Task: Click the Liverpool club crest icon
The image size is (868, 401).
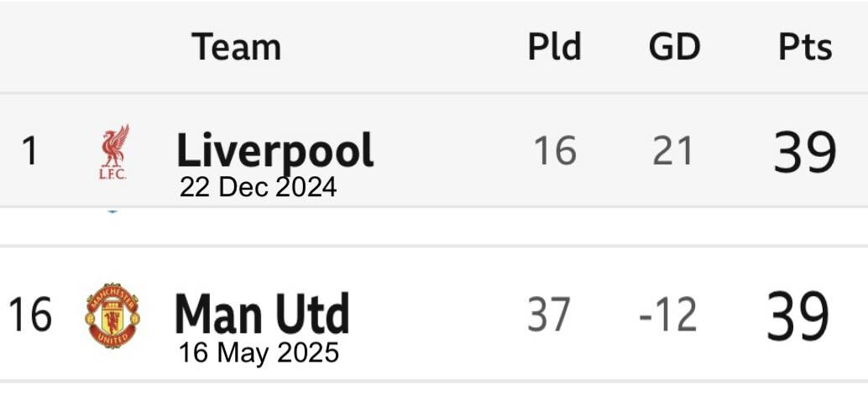Action: pyautogui.click(x=114, y=152)
